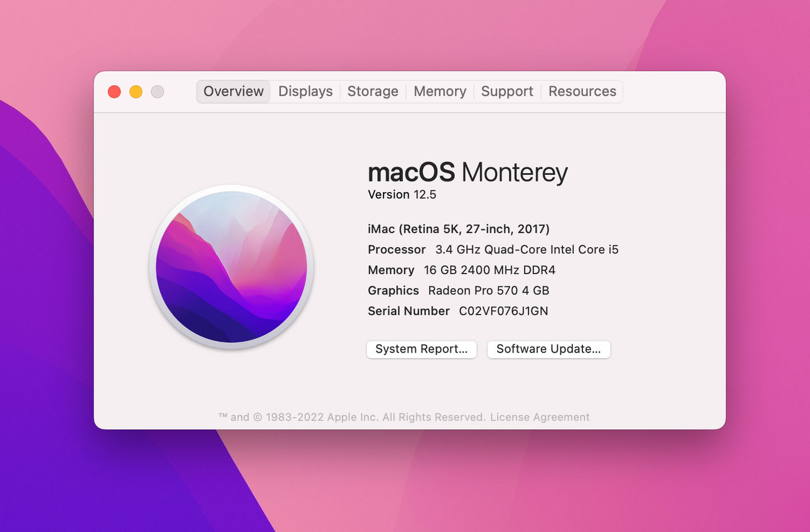Open the System Report dialog
810x532 pixels.
pyautogui.click(x=421, y=349)
